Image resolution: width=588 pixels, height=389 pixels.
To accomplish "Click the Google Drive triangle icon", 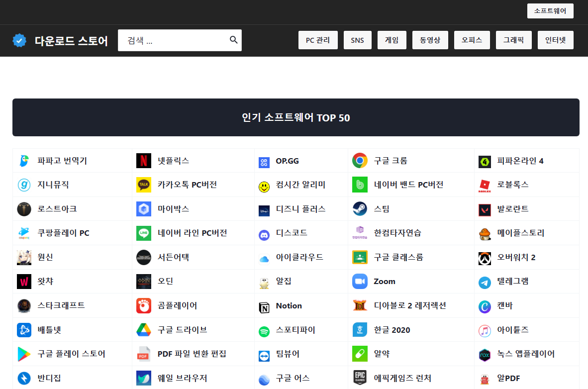I will pyautogui.click(x=144, y=330).
